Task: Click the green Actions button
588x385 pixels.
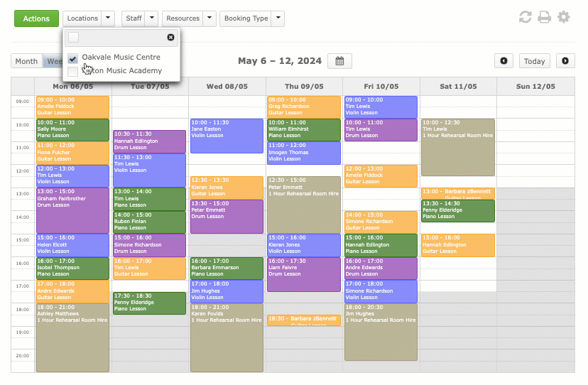Action: 36,18
